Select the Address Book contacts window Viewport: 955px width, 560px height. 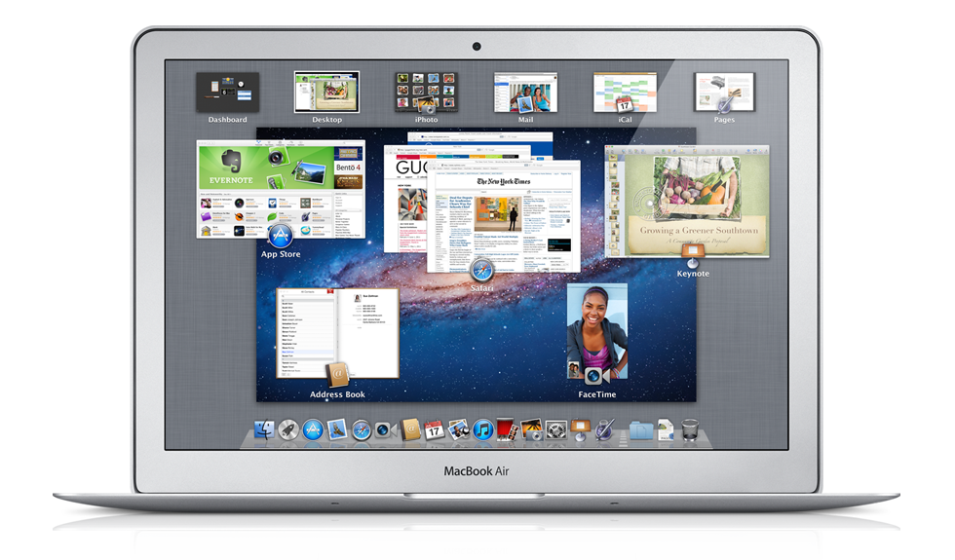pyautogui.click(x=337, y=333)
